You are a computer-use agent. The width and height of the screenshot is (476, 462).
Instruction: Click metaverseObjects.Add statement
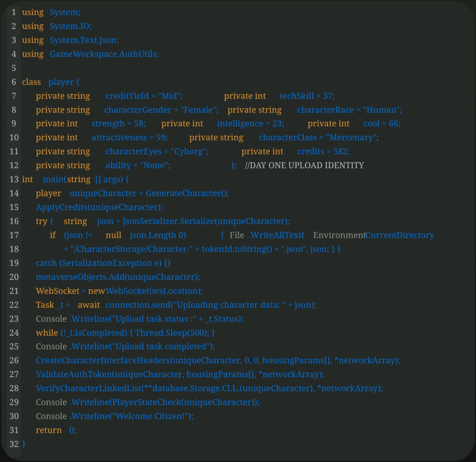pos(118,277)
